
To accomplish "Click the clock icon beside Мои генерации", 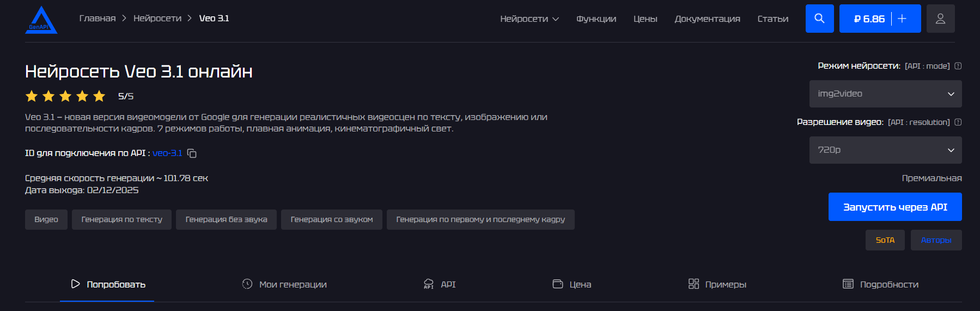I will [x=247, y=284].
